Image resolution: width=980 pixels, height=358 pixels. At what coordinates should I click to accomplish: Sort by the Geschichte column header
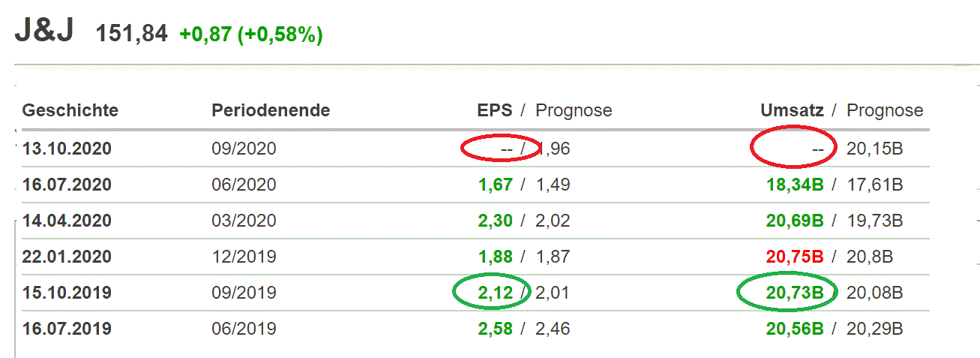[x=70, y=110]
